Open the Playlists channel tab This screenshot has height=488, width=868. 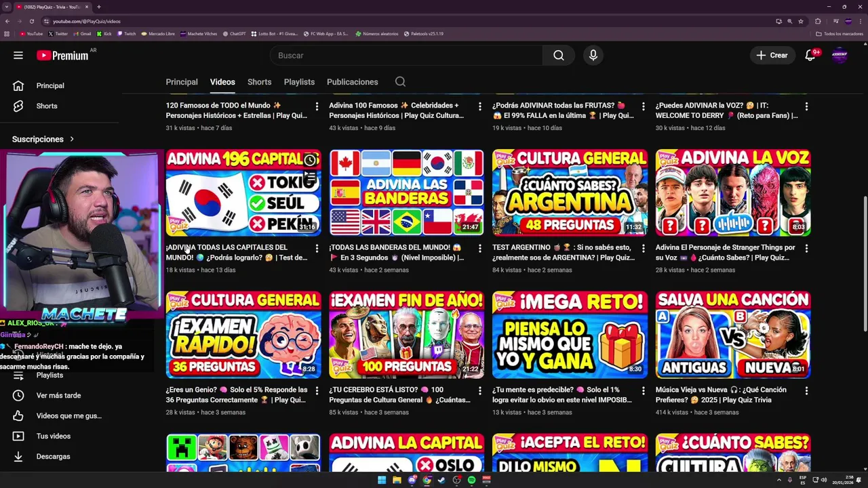[299, 82]
